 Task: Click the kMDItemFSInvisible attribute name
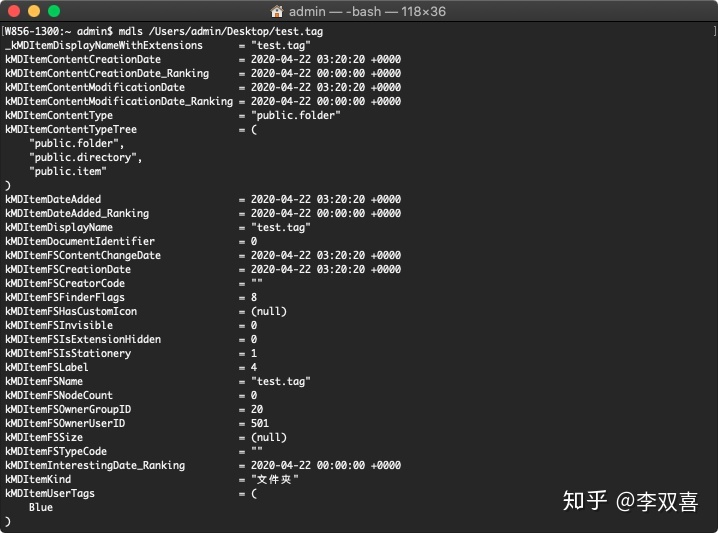pyautogui.click(x=59, y=326)
